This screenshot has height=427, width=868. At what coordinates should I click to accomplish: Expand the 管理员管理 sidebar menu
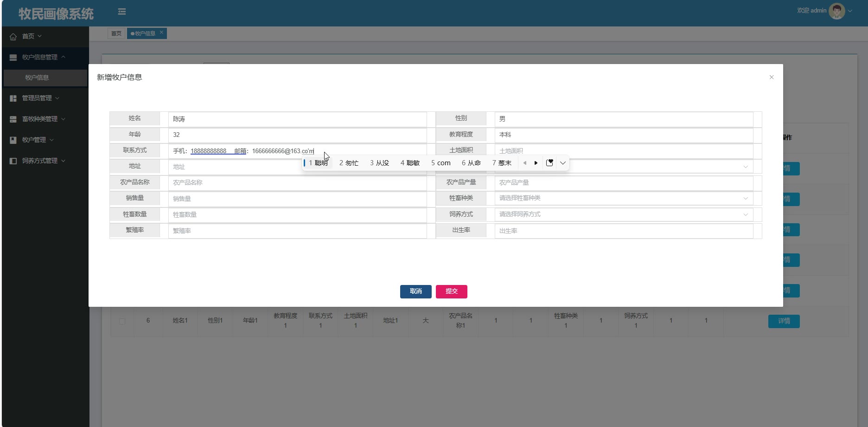pyautogui.click(x=45, y=98)
